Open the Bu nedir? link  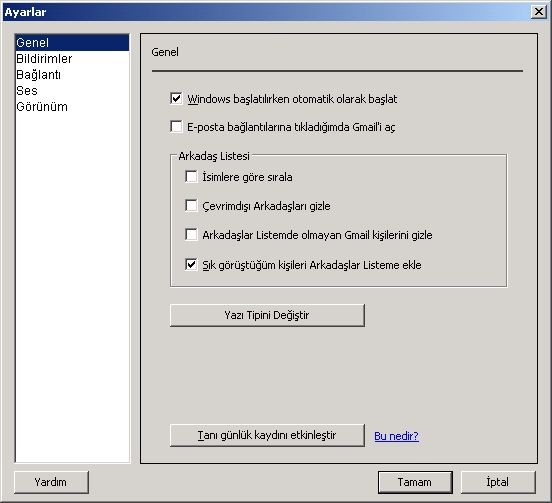point(396,436)
